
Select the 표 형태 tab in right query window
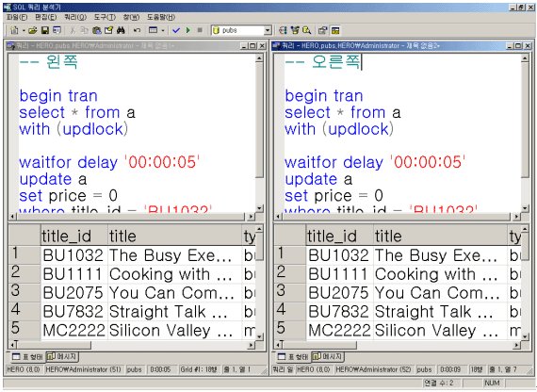point(293,357)
